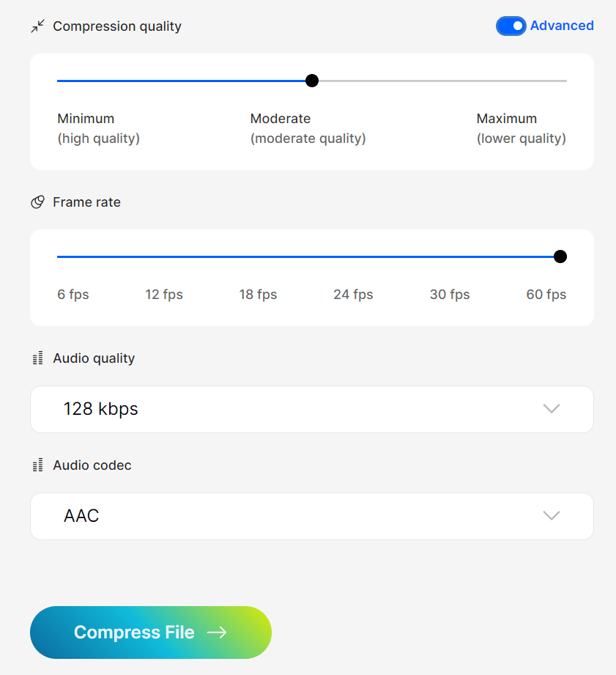The height and width of the screenshot is (675, 616).
Task: Set frame rate to 6 fps
Action: 73,295
